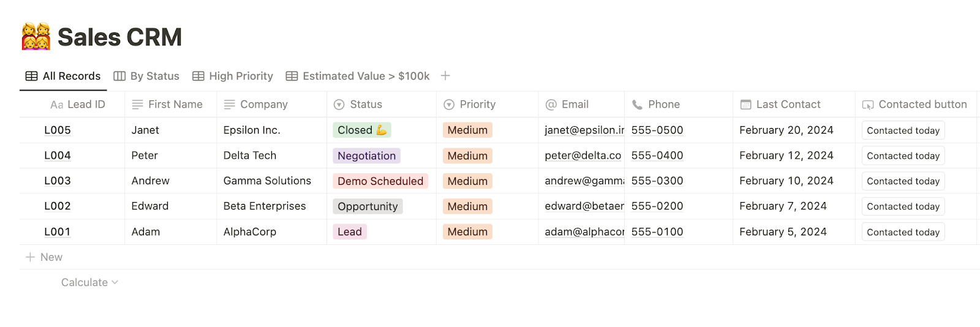
Task: Switch to the By Status tab
Action: click(146, 76)
